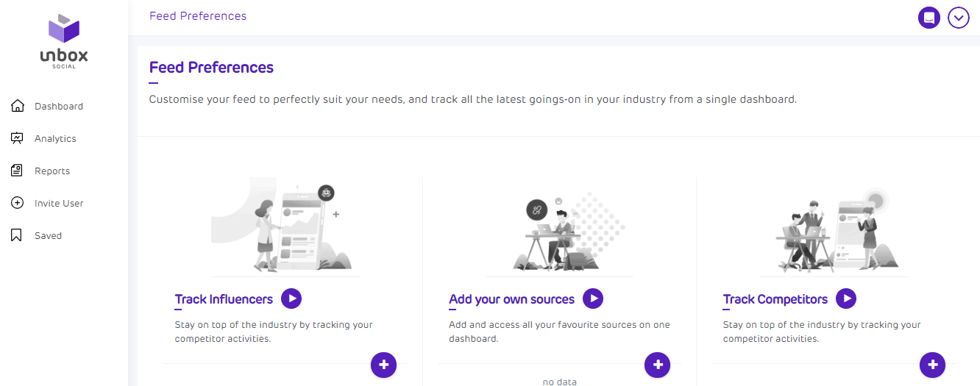
Task: Click the Feed Preferences breadcrumb title
Action: click(198, 15)
